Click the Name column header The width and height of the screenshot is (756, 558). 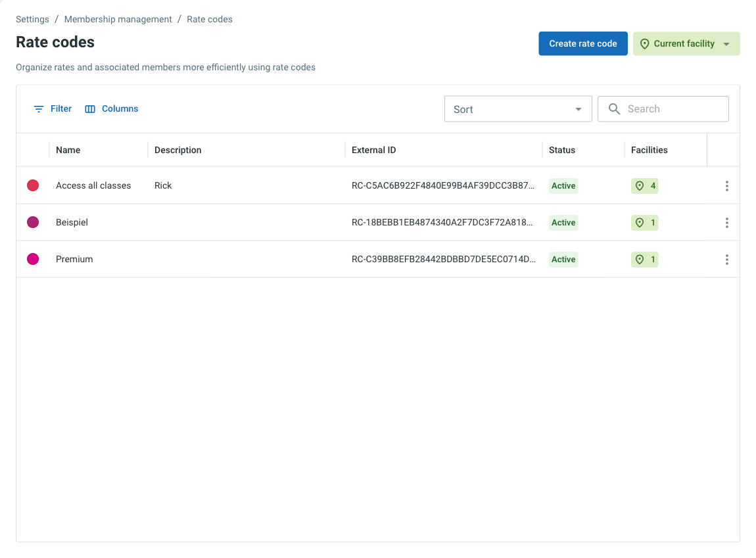click(68, 150)
